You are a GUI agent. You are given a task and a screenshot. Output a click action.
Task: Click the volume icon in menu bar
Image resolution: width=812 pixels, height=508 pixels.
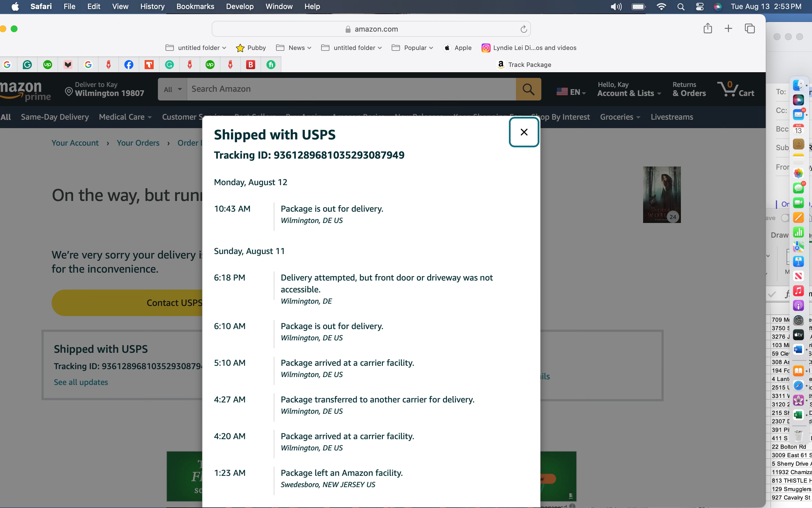point(616,7)
